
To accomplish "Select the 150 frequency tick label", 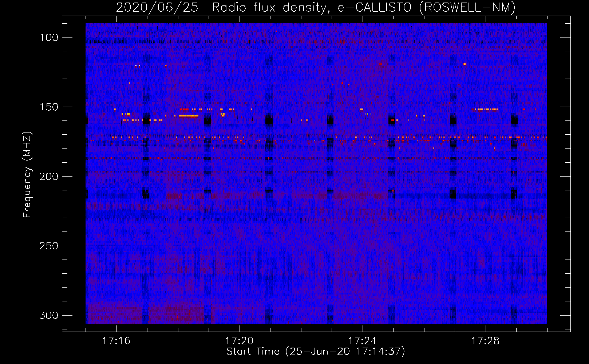I will click(49, 107).
